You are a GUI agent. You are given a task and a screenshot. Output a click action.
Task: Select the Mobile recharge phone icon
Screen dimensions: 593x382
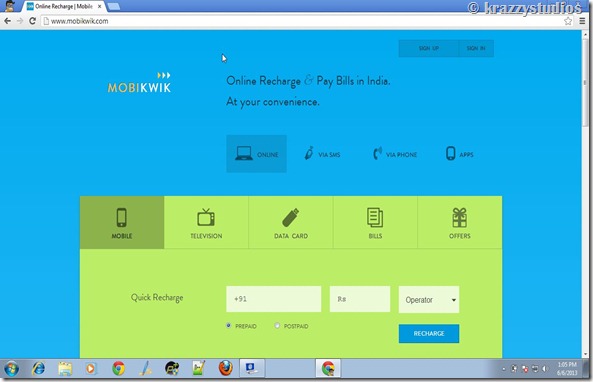[121, 217]
